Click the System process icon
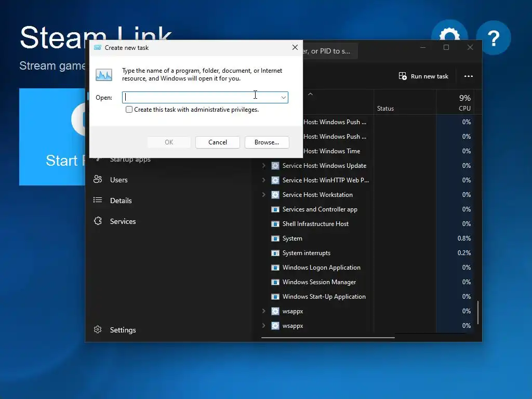The height and width of the screenshot is (399, 532). click(x=275, y=238)
